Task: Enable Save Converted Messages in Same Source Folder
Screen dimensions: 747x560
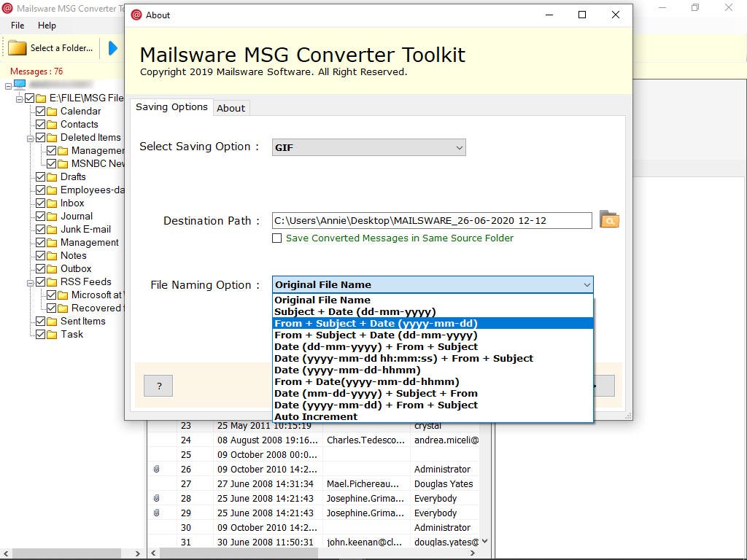Action: click(x=276, y=238)
